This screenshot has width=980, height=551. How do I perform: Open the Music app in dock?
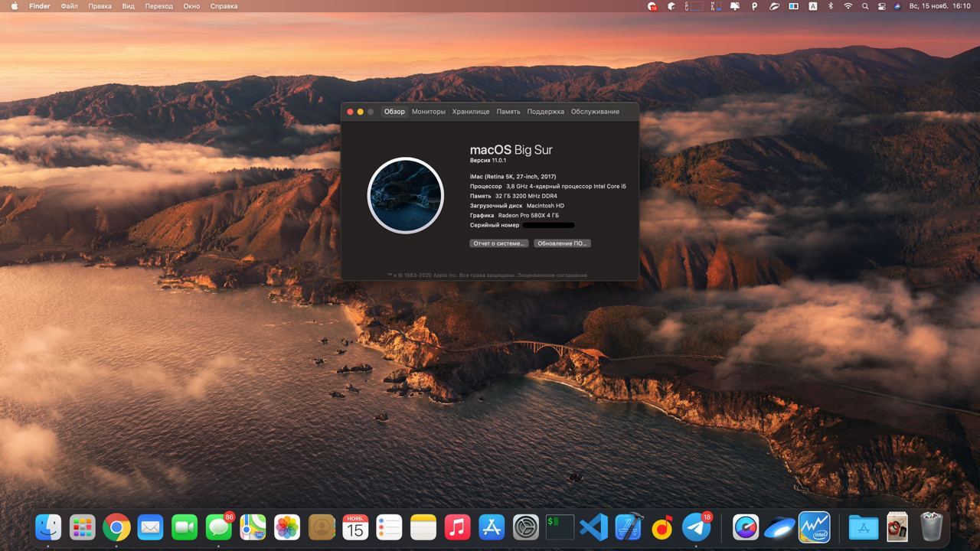click(457, 527)
